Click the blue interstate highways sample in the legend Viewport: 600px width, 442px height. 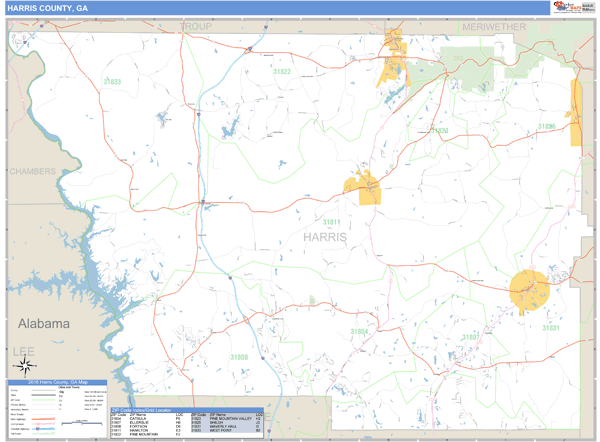click(43, 429)
